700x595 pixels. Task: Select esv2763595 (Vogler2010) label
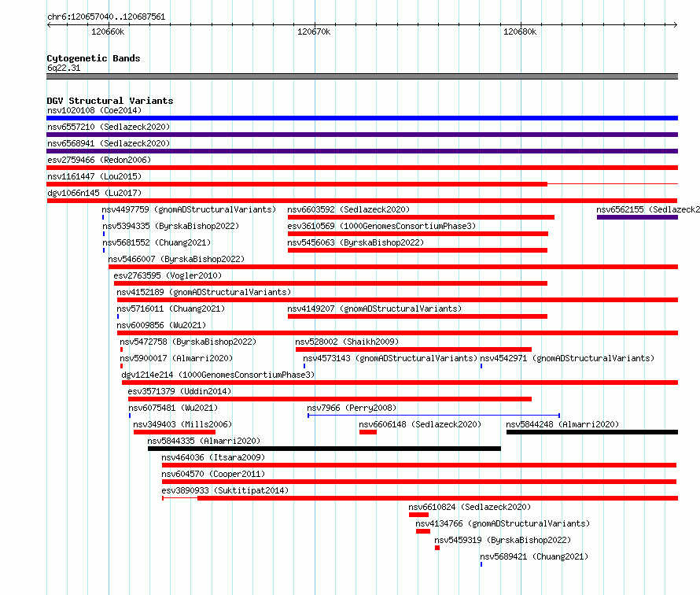tap(168, 275)
